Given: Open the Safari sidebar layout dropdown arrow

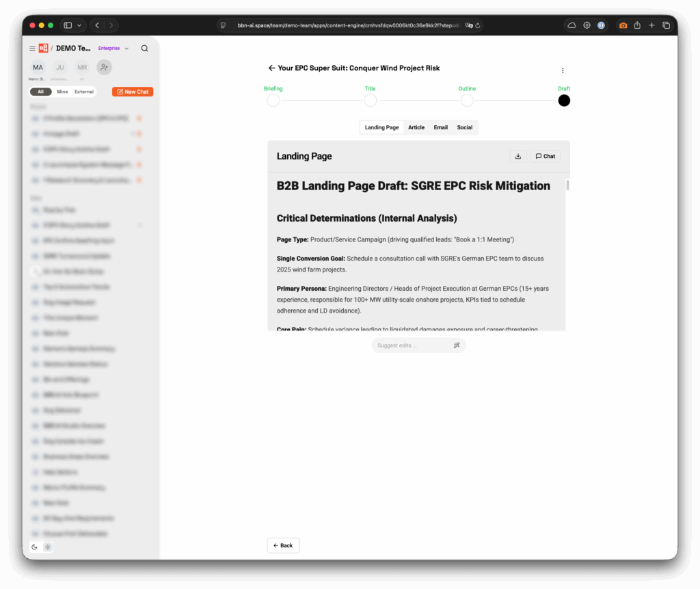Looking at the screenshot, I should [x=80, y=25].
